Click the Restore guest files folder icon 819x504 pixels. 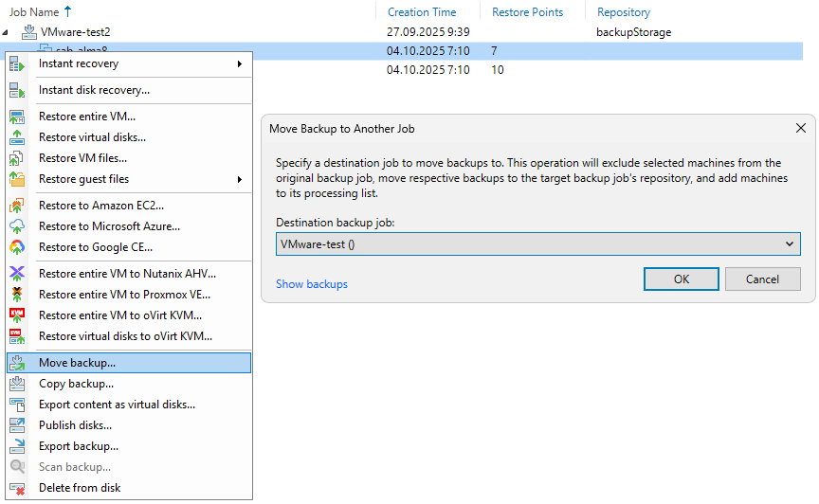click(17, 179)
